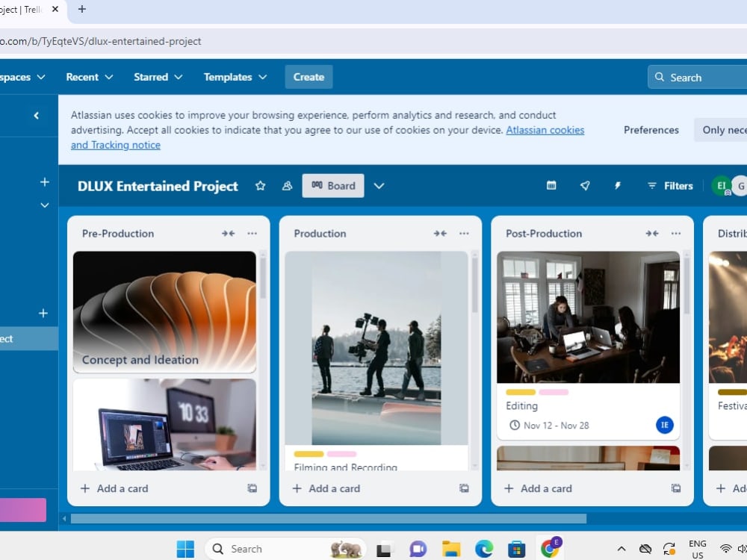Open Post-Production list actions menu
747x560 pixels.
[676, 233]
